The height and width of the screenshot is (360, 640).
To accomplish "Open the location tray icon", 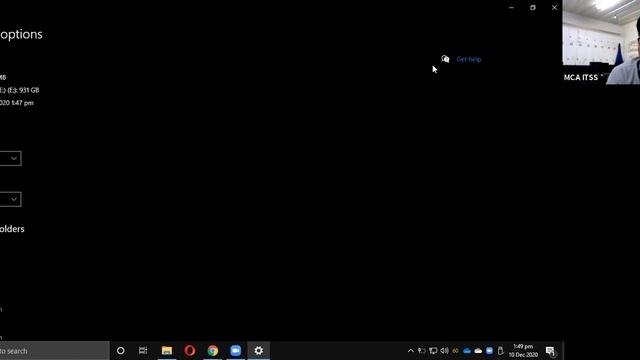I will click(x=422, y=351).
